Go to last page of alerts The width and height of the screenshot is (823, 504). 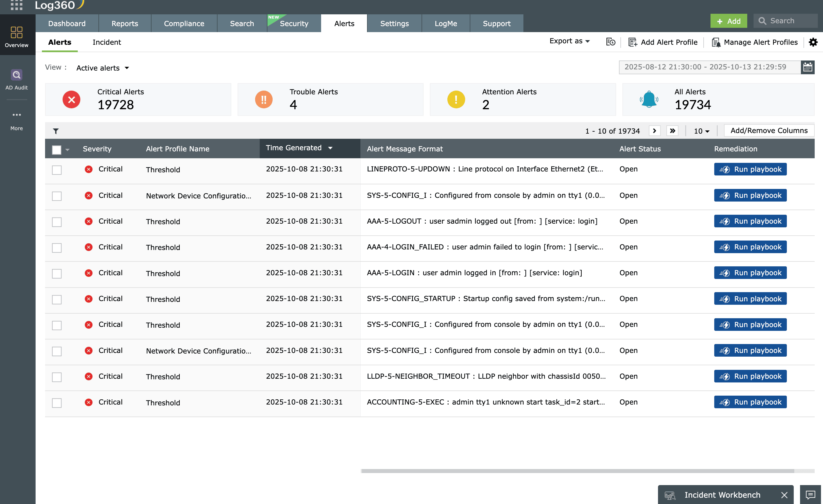[x=672, y=131]
